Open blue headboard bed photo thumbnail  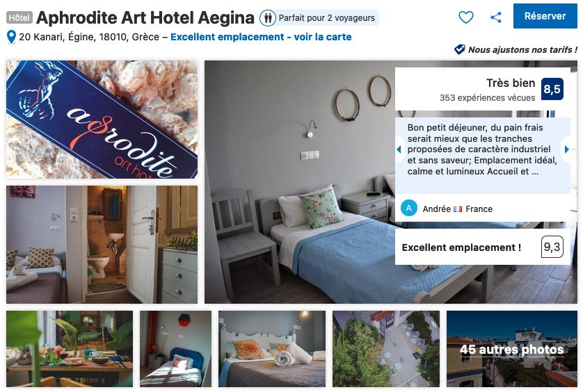pyautogui.click(x=175, y=349)
